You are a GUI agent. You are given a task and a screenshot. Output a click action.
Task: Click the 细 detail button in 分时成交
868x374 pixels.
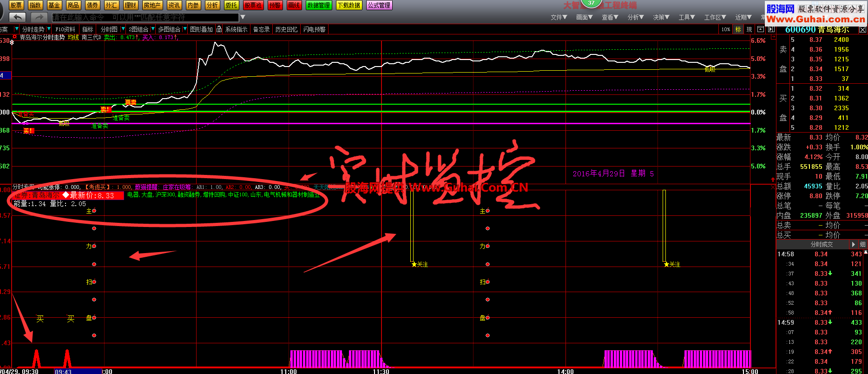tap(863, 244)
